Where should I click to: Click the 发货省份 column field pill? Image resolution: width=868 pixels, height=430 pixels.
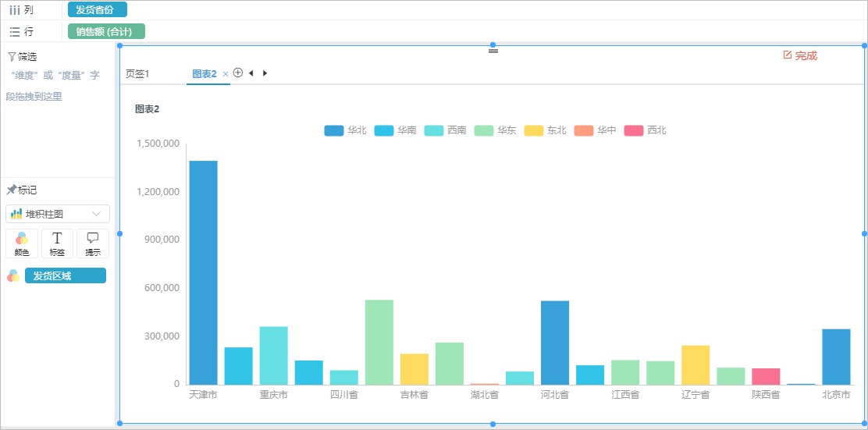coord(98,9)
